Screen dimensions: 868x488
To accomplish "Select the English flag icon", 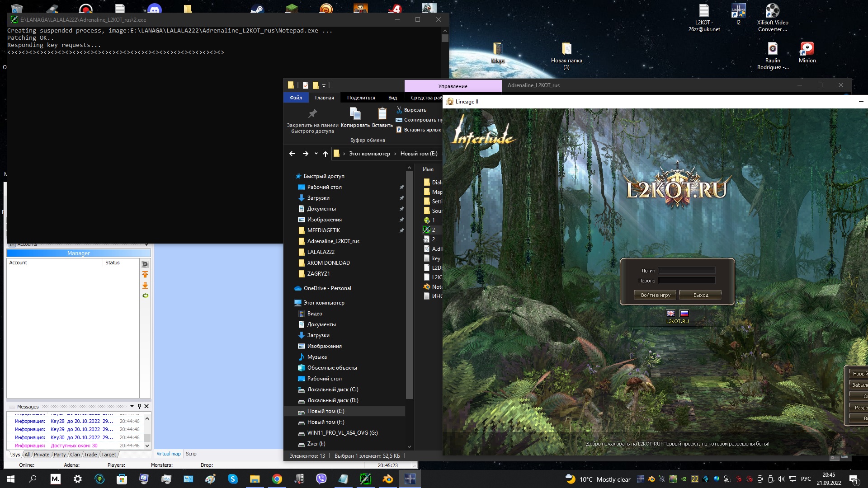I will point(670,313).
